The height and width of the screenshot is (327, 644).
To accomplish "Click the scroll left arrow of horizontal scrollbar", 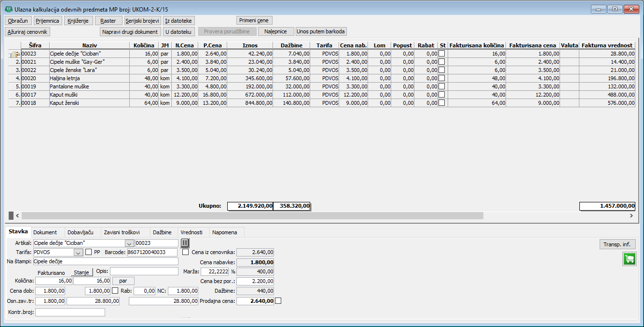I will click(18, 215).
